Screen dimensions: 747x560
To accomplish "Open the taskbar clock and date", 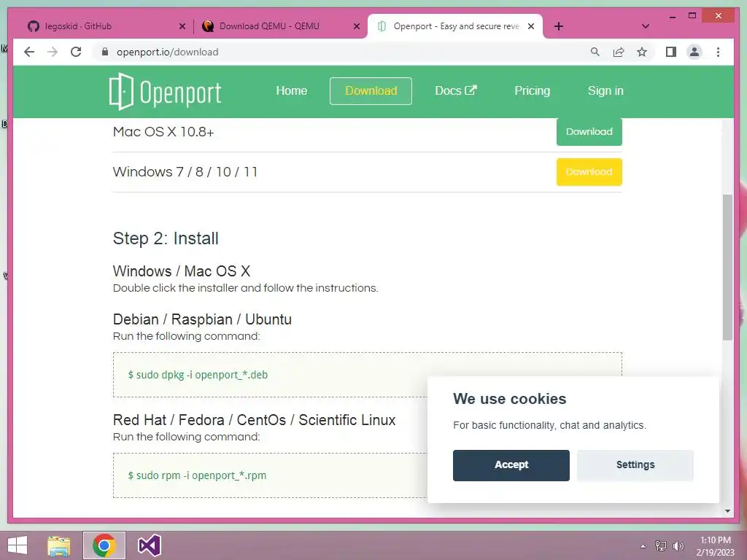I will pos(715,546).
